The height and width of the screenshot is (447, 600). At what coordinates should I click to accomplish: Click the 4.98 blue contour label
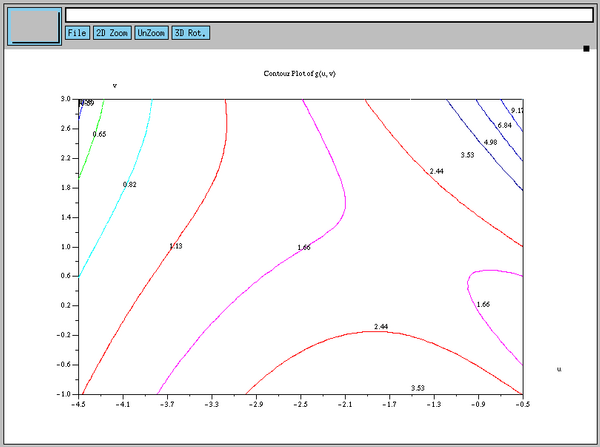(490, 143)
